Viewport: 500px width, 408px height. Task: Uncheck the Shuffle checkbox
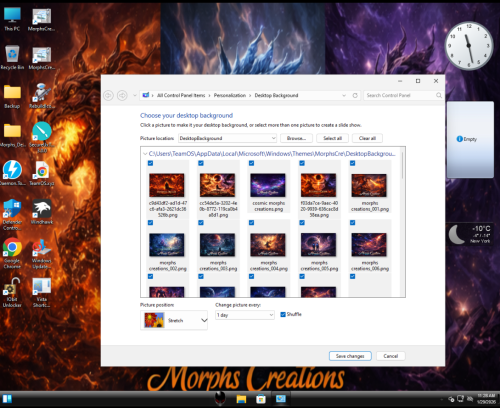tap(283, 314)
